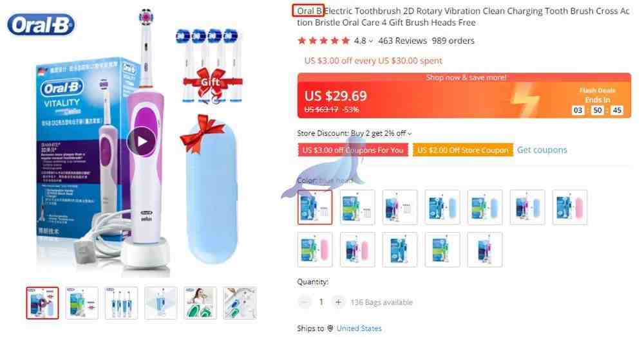Claim the US $3.00 off Coupons For You
The height and width of the screenshot is (337, 644).
tap(353, 150)
